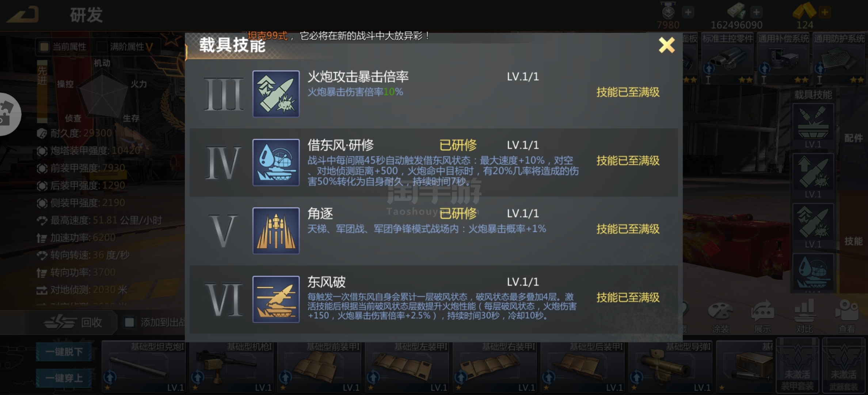Select the 借东风·研修 skill icon
This screenshot has height=395, width=868.
coord(276,162)
